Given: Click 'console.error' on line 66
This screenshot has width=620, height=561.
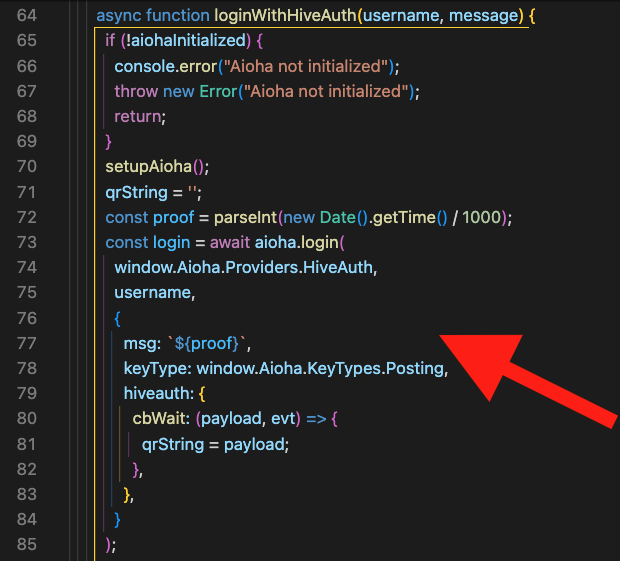Looking at the screenshot, I should (166, 66).
